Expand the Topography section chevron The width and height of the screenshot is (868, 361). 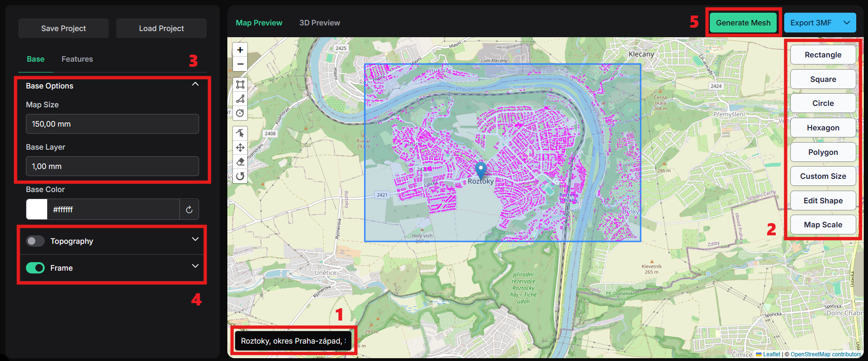click(x=195, y=240)
